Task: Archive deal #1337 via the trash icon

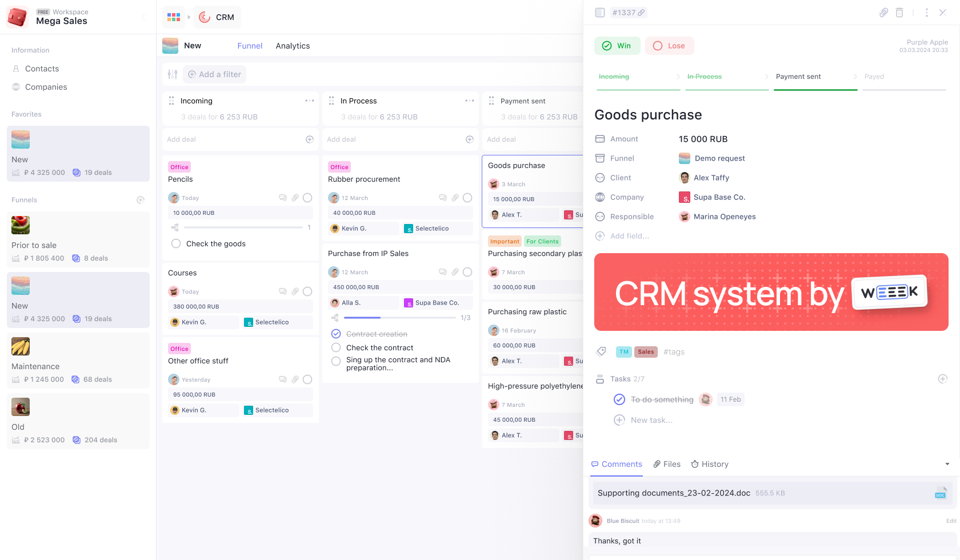Action: 899,12
